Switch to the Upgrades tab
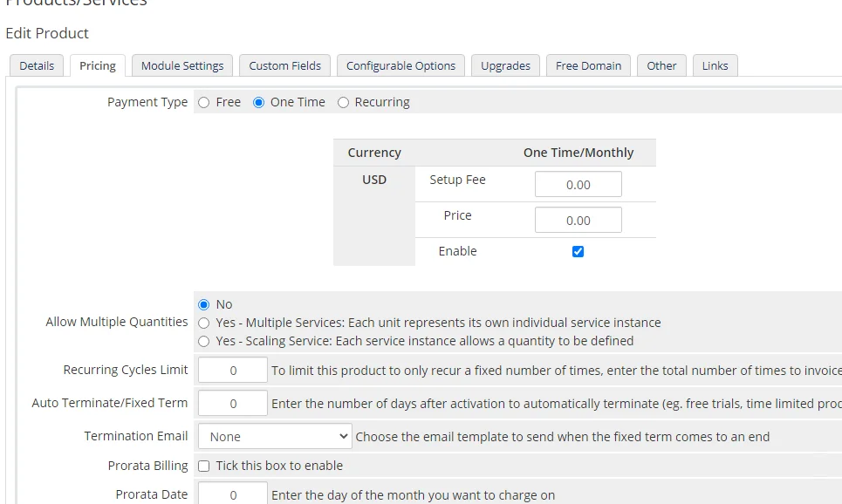The width and height of the screenshot is (842, 504). point(505,65)
